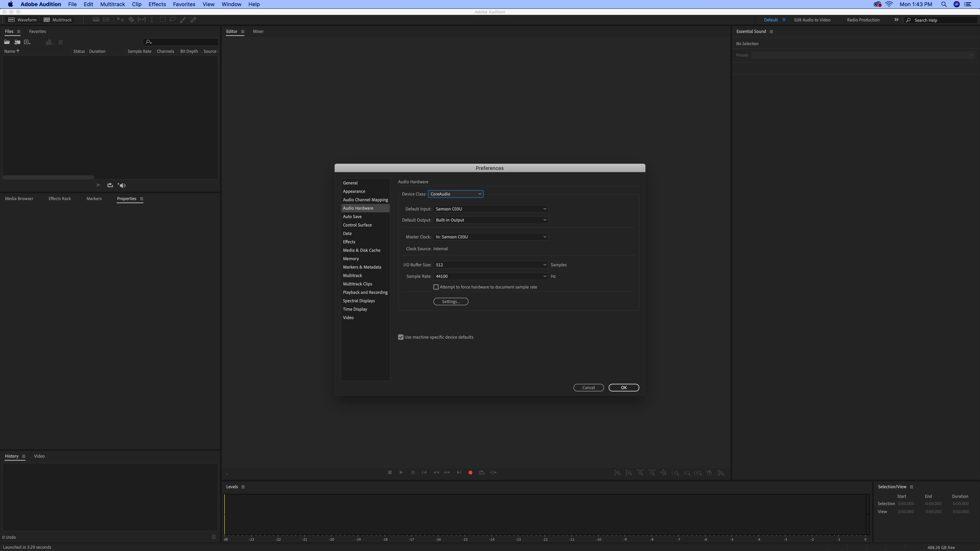The image size is (980, 551).
Task: Click macOS Spotlight search icon
Action: pyautogui.click(x=944, y=4)
